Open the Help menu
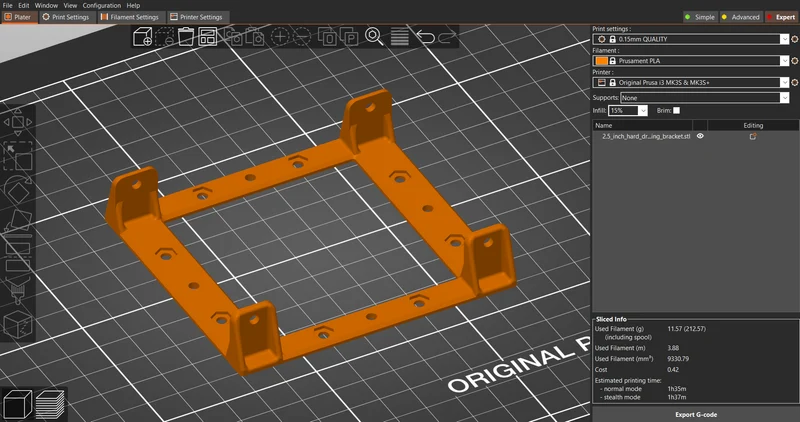This screenshot has height=422, width=800. [133, 5]
